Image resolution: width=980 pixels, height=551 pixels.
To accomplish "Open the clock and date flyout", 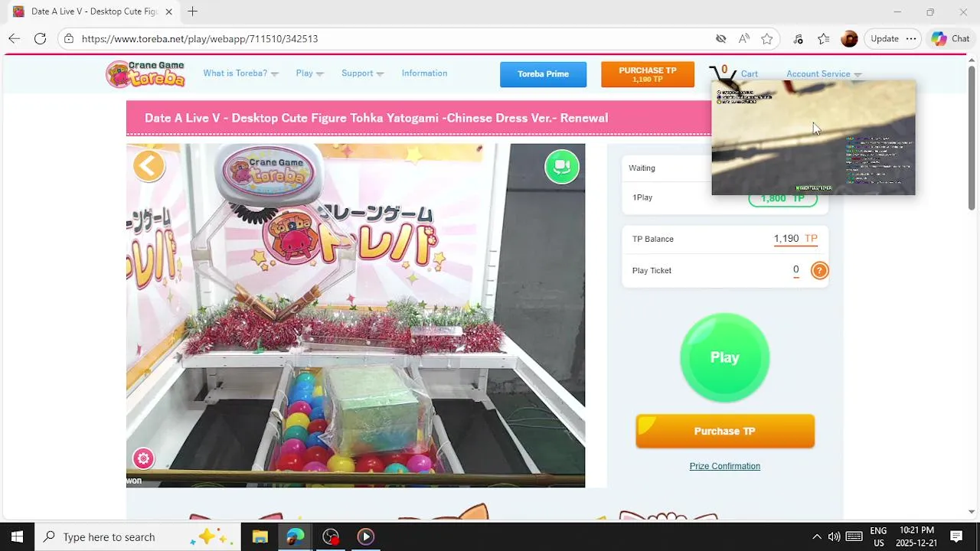I will (915, 536).
